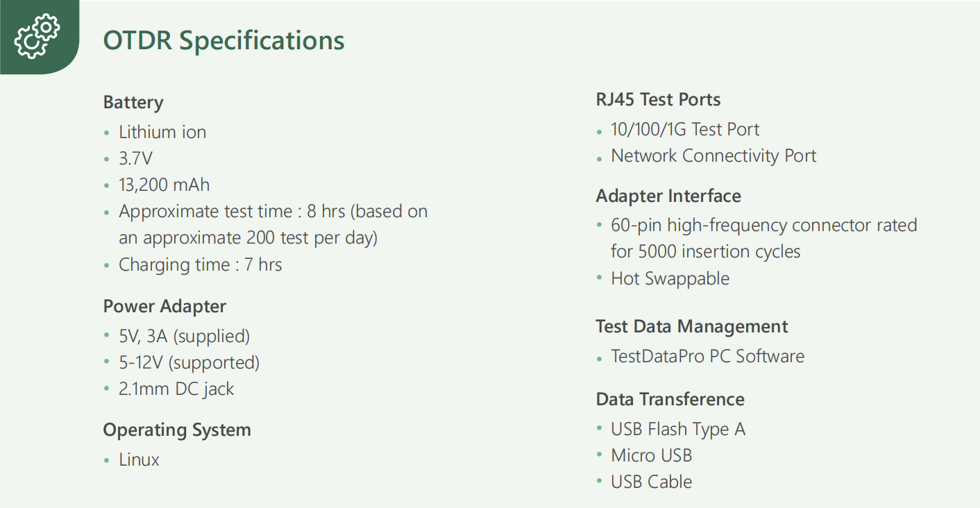Click the Operating System heading

pyautogui.click(x=177, y=430)
